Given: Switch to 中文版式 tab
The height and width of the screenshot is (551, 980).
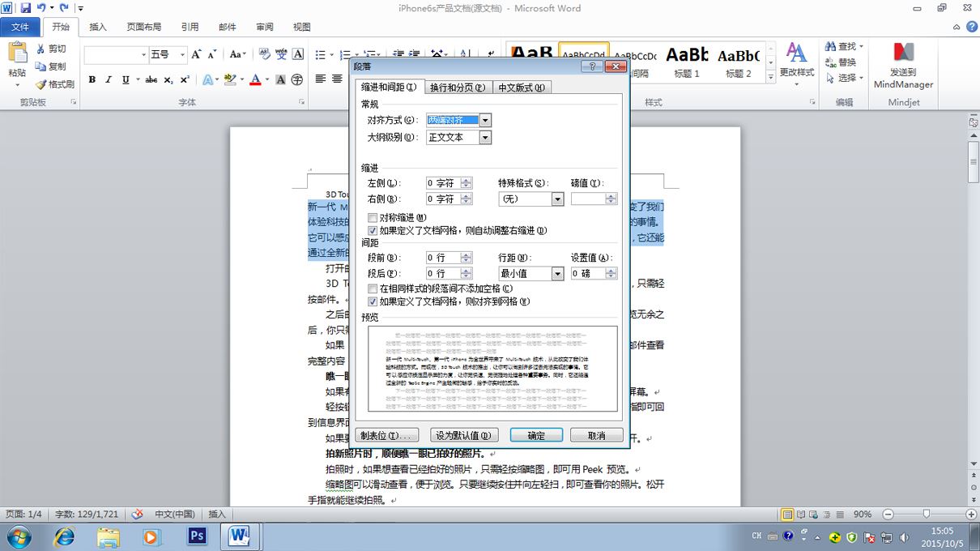Looking at the screenshot, I should (x=521, y=88).
